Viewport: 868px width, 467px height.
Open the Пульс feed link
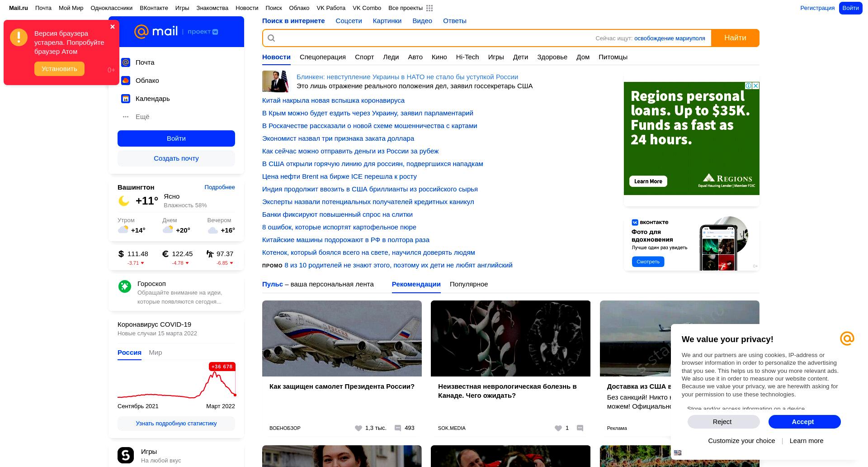pos(273,284)
